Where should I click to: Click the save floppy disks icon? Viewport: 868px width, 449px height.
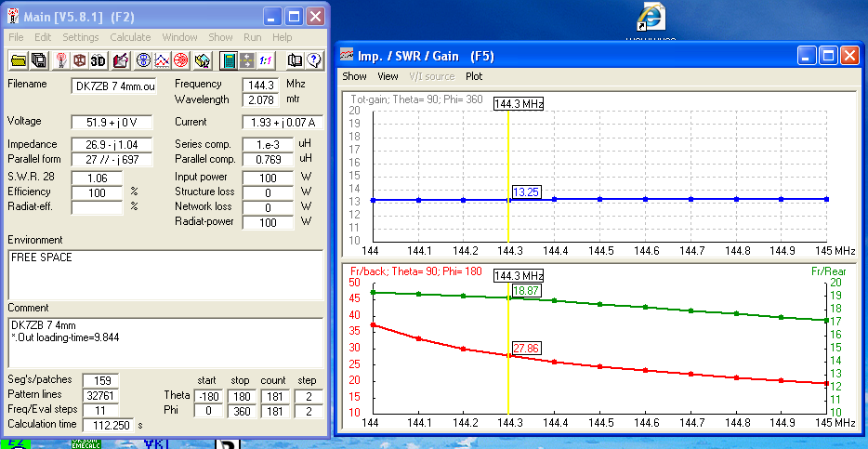coord(39,60)
